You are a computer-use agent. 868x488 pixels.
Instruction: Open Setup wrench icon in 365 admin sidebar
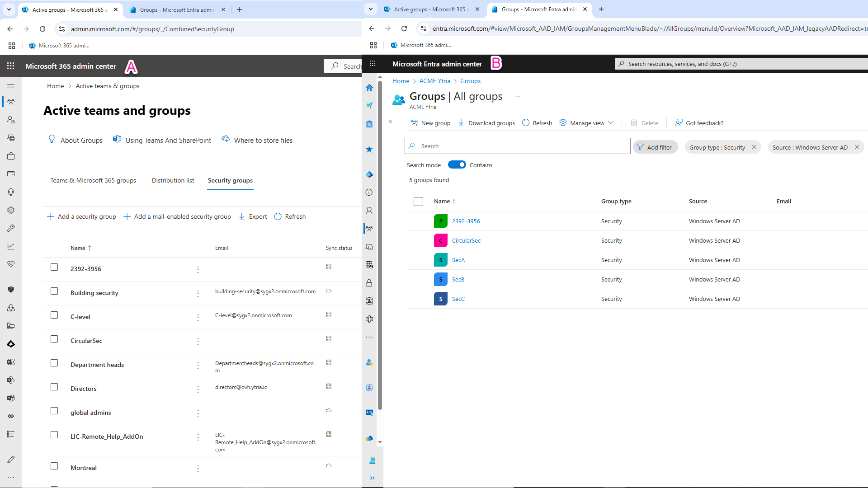click(11, 228)
